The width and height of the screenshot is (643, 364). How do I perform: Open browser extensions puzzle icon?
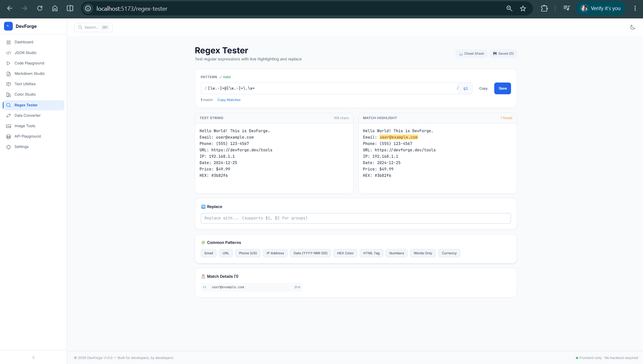(544, 8)
